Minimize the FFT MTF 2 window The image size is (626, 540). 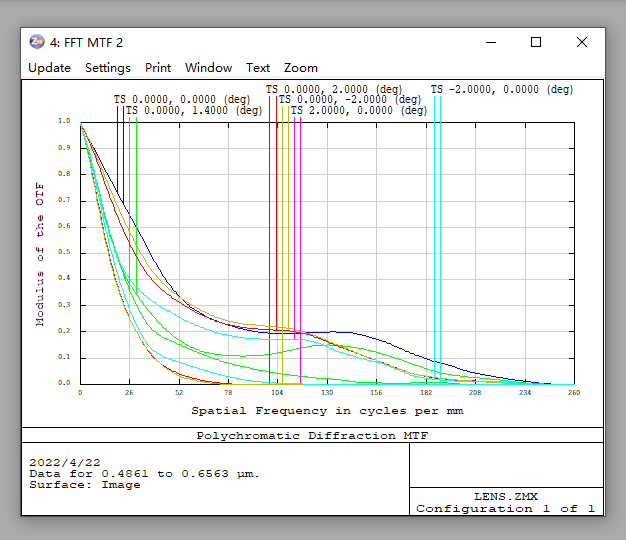click(491, 42)
